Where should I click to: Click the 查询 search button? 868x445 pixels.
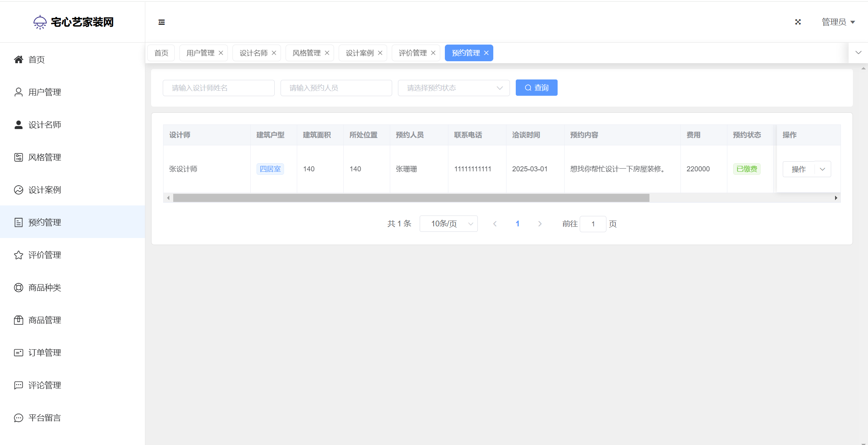tap(536, 88)
